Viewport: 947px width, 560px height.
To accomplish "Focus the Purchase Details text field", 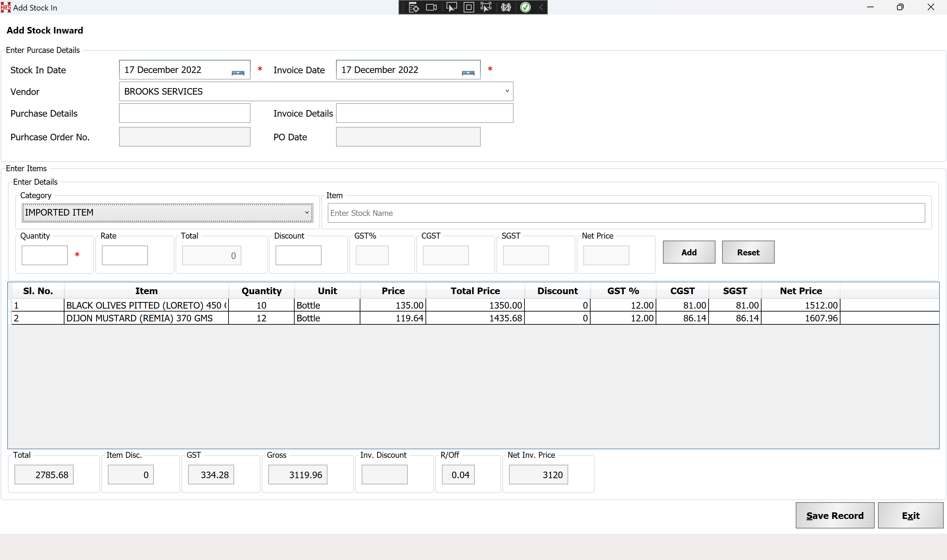I will pyautogui.click(x=184, y=113).
